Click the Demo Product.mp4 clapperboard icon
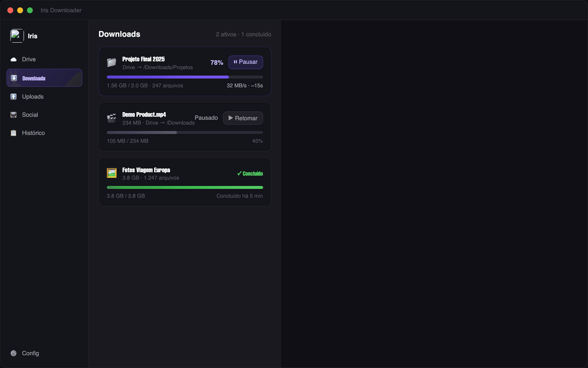Screen dimensions: 588x368 112,118
